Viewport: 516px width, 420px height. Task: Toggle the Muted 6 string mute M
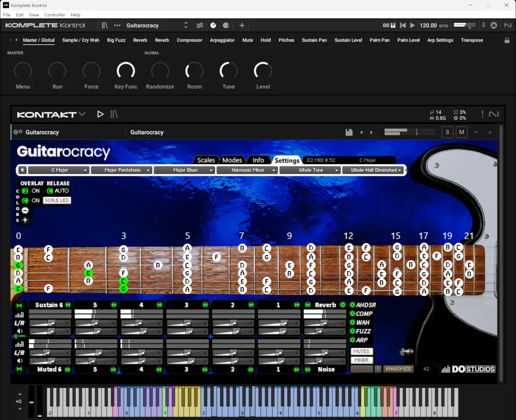[x=68, y=369]
